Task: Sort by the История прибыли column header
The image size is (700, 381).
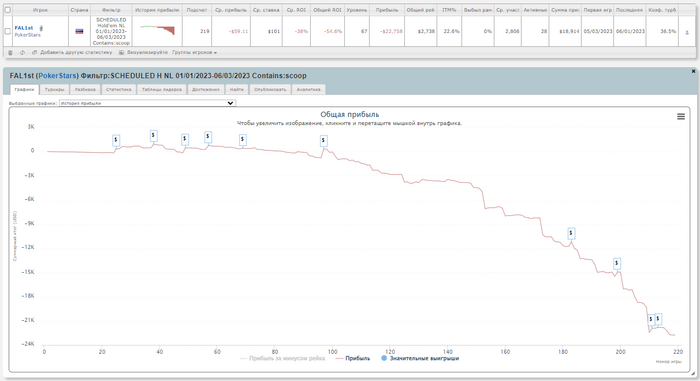Action: 157,10
